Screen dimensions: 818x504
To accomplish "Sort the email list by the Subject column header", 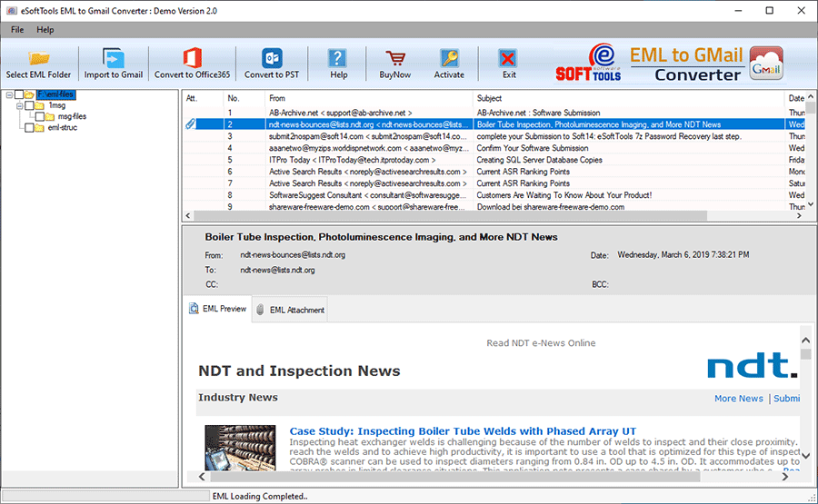I will click(x=628, y=98).
